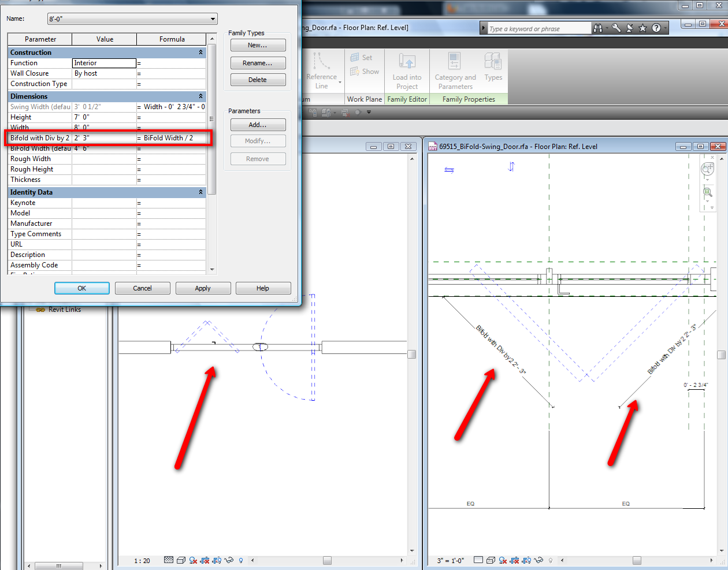
Task: Collapse the Dimensions parameter group
Action: [201, 96]
